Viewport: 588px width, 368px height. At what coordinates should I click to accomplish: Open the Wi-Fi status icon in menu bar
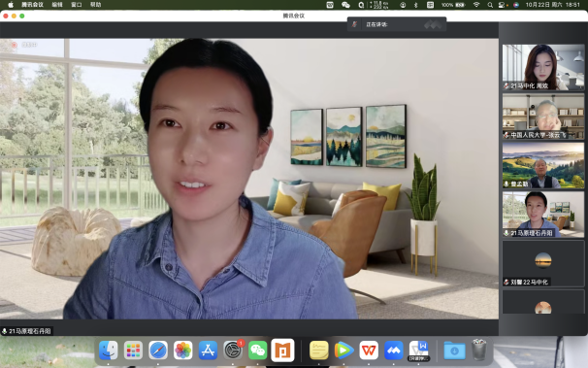(476, 5)
